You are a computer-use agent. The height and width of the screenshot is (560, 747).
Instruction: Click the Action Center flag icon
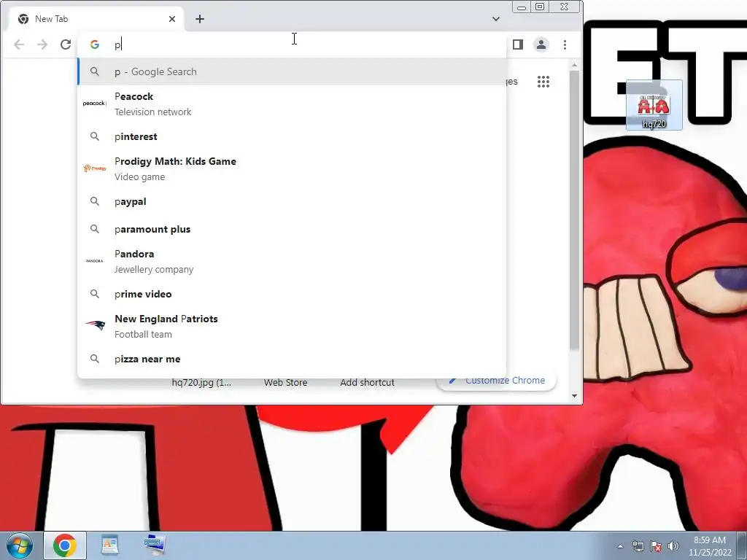656,547
